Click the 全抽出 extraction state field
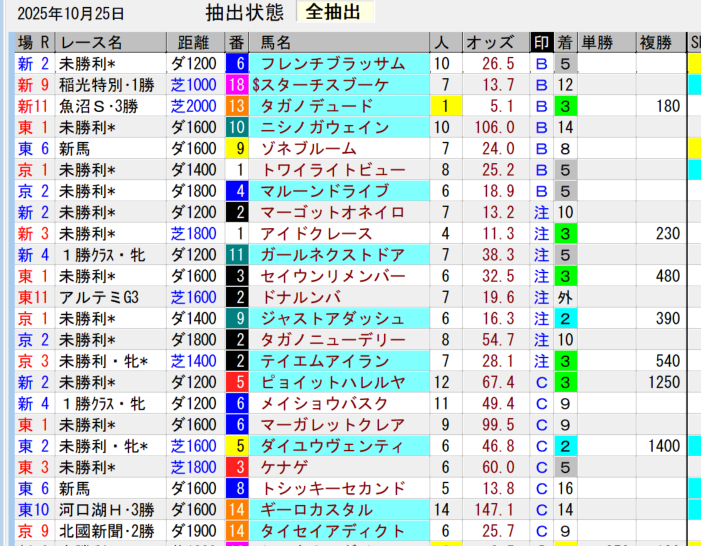This screenshot has height=546, width=701. point(335,12)
